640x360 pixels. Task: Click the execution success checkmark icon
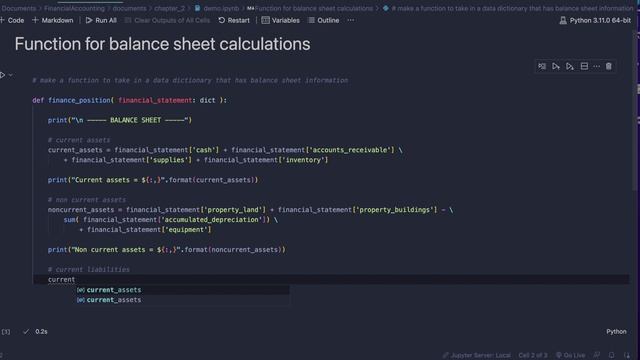click(26, 331)
